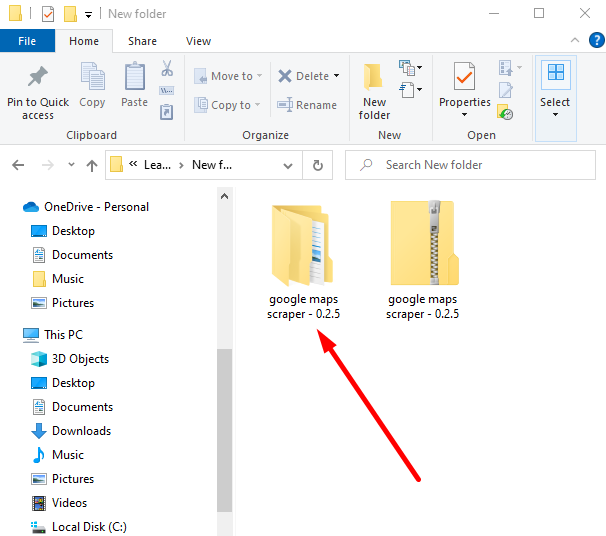Click breadcrumb overflow double chevron
This screenshot has height=536, width=606.
pos(133,164)
